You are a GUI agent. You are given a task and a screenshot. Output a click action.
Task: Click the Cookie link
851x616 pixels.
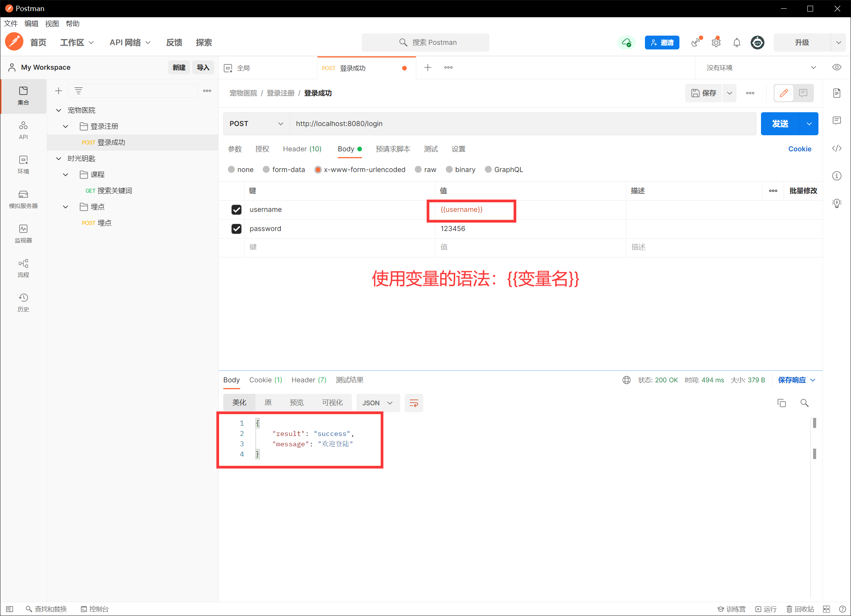pyautogui.click(x=799, y=149)
